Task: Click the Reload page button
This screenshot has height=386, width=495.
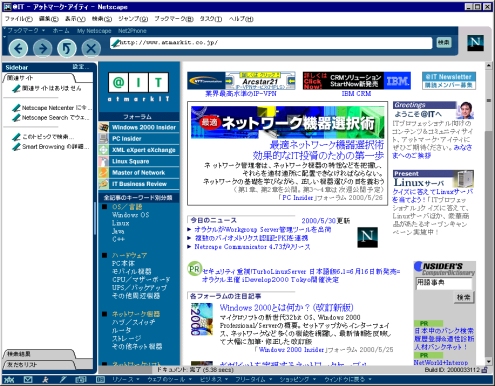Action: coord(67,49)
